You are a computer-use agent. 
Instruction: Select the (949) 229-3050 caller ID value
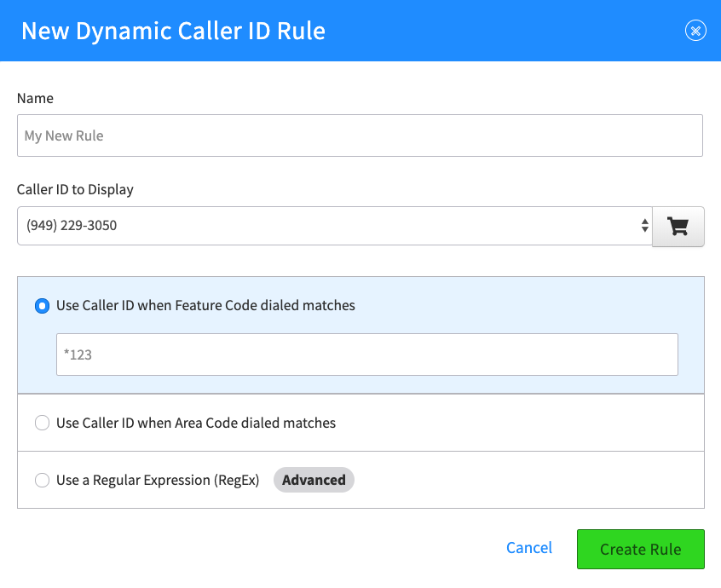click(x=72, y=225)
